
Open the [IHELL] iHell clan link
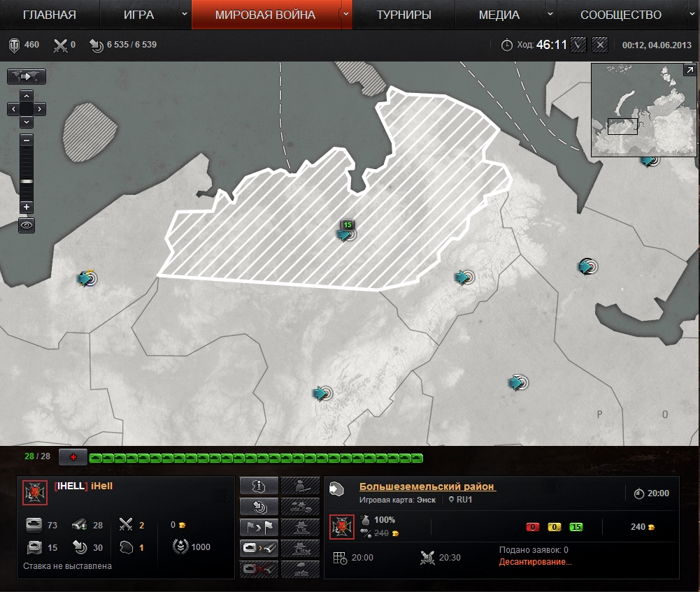(x=83, y=486)
